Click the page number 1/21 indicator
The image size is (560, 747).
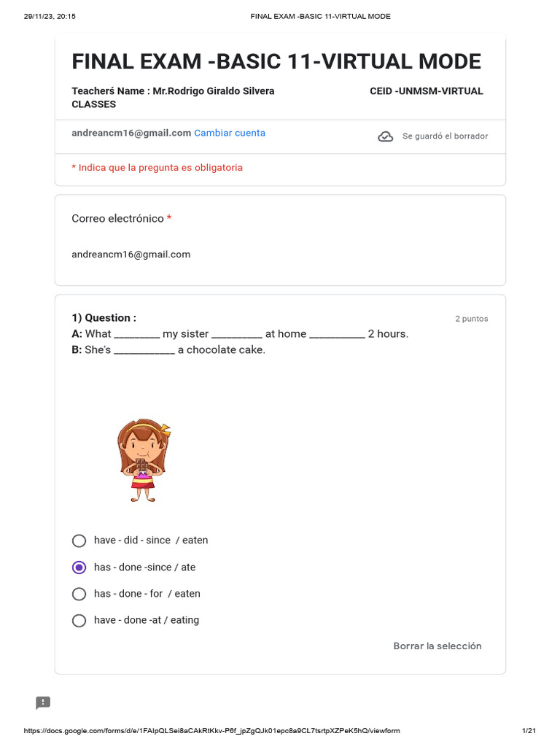pos(529,731)
